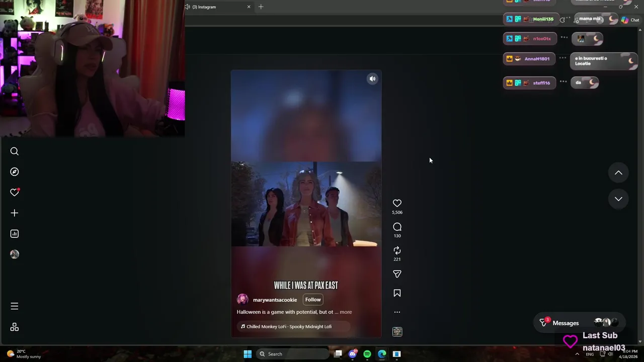Open Instagram search from the sidebar

15,151
